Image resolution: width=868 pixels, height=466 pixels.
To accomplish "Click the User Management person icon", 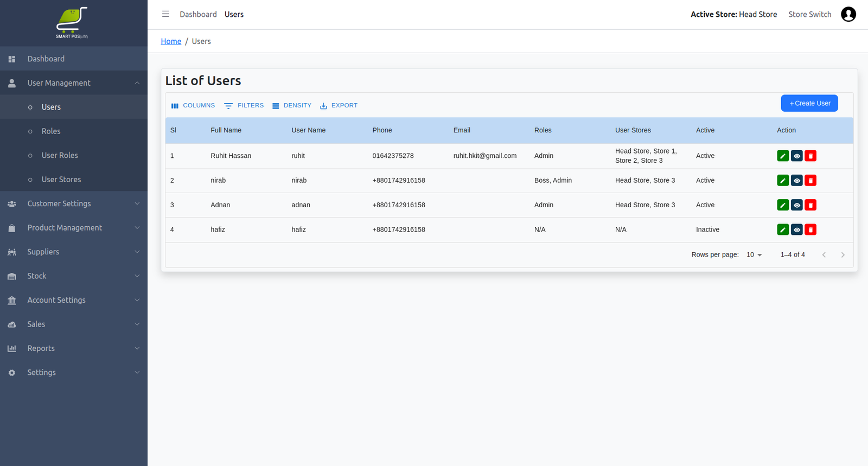I will point(12,83).
